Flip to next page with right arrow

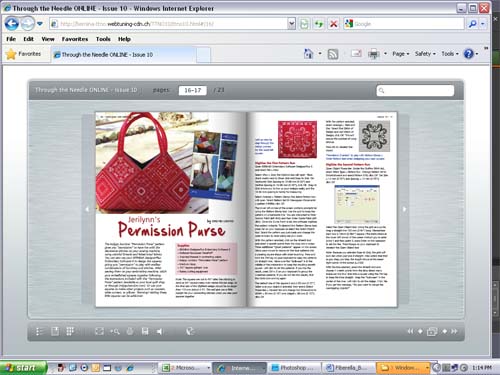404,209
